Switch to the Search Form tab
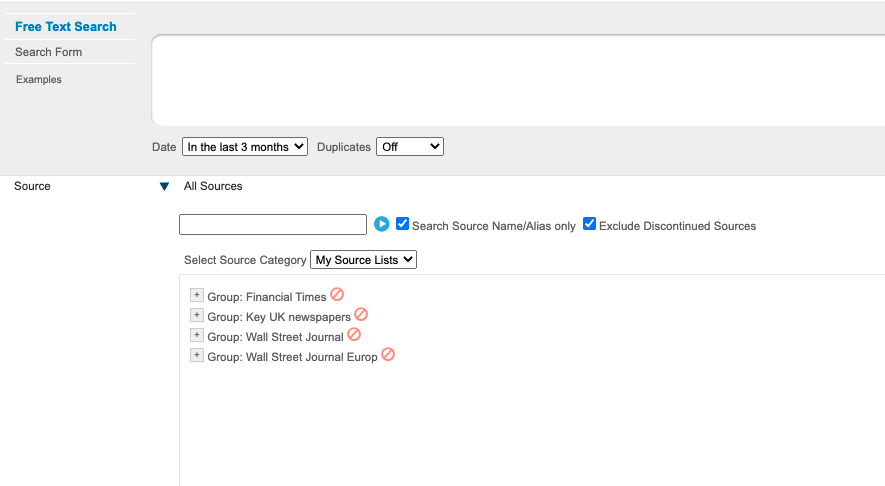Screen dimensions: 885x486 (49, 52)
